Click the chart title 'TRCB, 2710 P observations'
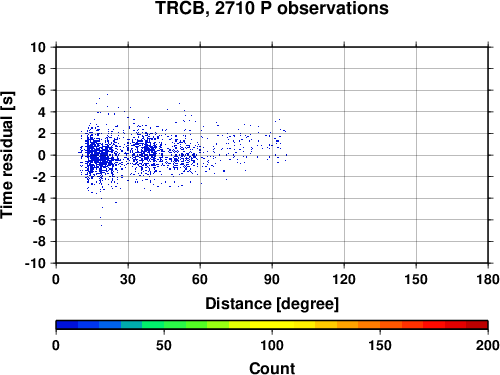500x375 pixels. coord(272,8)
